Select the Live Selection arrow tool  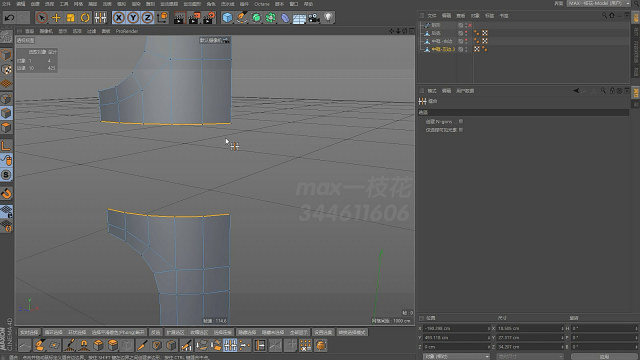tap(41, 18)
